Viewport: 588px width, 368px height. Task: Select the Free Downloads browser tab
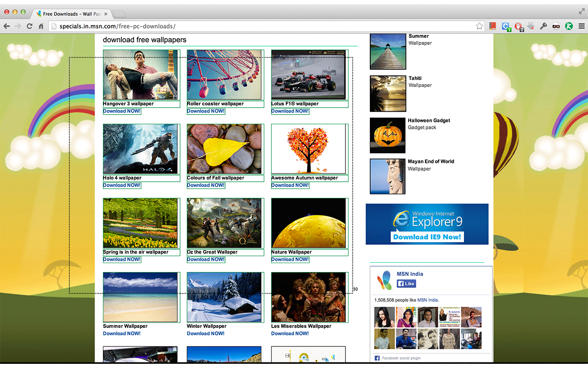[71, 14]
